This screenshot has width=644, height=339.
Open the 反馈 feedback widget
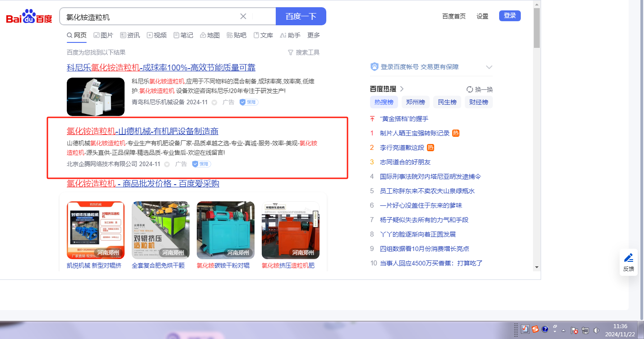pos(629,262)
